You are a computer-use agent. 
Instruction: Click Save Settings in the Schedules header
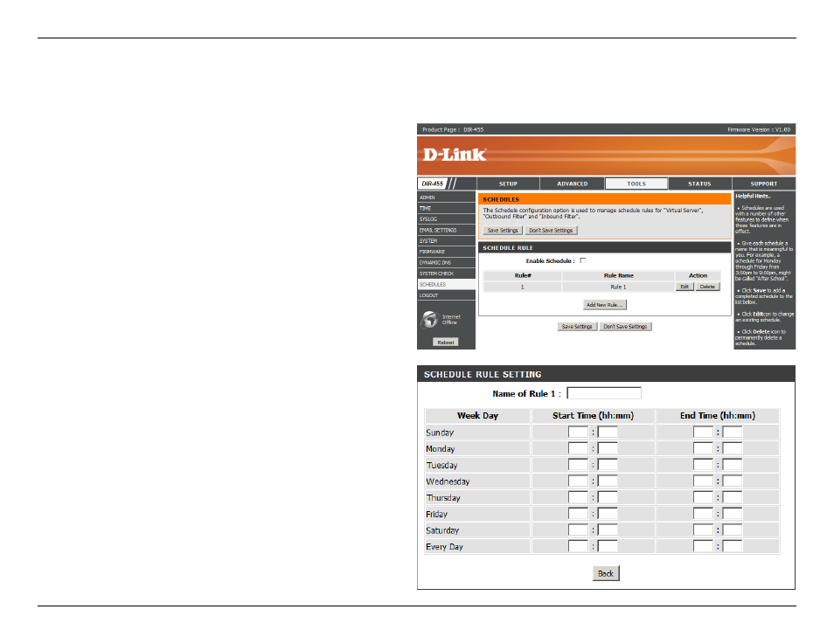pyautogui.click(x=503, y=231)
